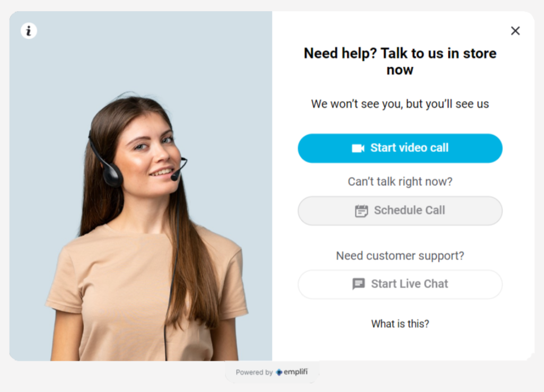Click the "Can't talk right now?" label

click(400, 182)
